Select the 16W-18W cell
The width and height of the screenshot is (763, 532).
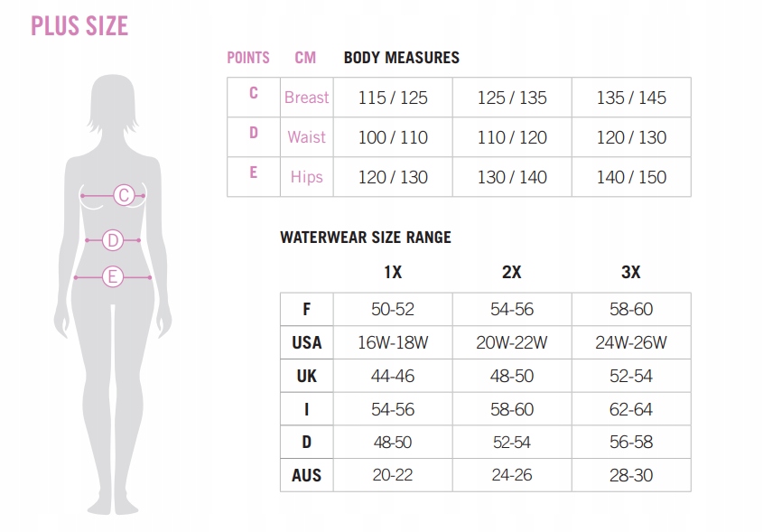click(393, 342)
